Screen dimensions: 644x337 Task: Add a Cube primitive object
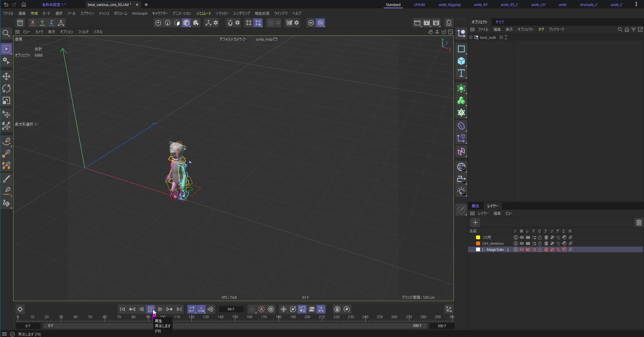[461, 61]
